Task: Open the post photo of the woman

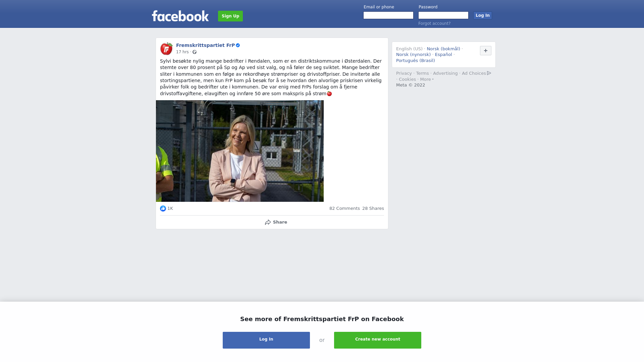Action: 240,151
